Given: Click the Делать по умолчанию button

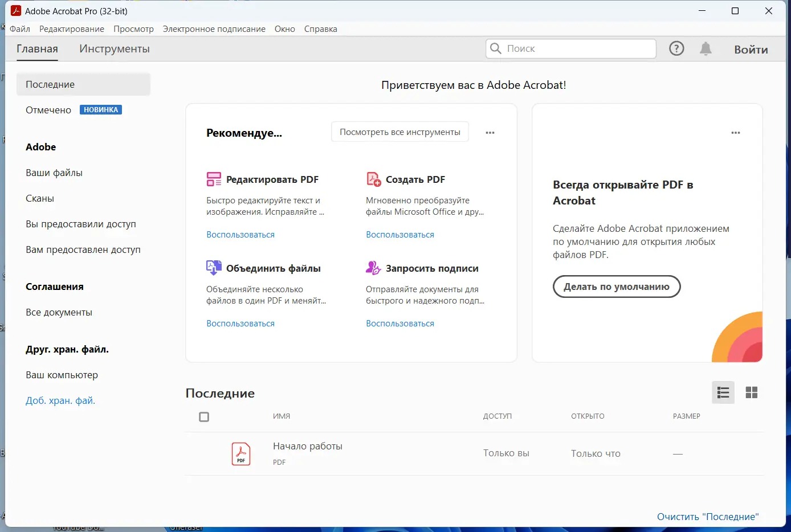Looking at the screenshot, I should coord(617,287).
